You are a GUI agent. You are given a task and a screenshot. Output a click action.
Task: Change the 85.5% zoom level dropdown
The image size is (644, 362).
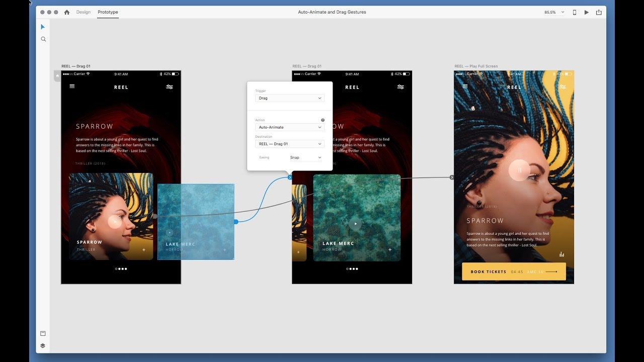tap(554, 12)
